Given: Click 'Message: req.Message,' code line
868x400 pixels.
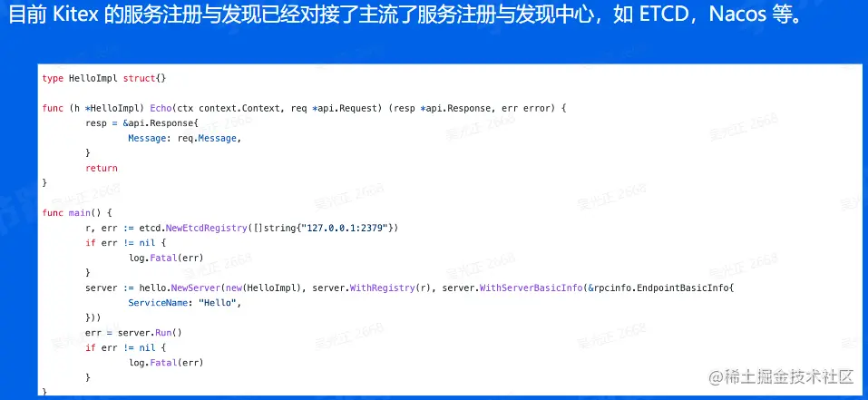Looking at the screenshot, I should coord(185,138).
